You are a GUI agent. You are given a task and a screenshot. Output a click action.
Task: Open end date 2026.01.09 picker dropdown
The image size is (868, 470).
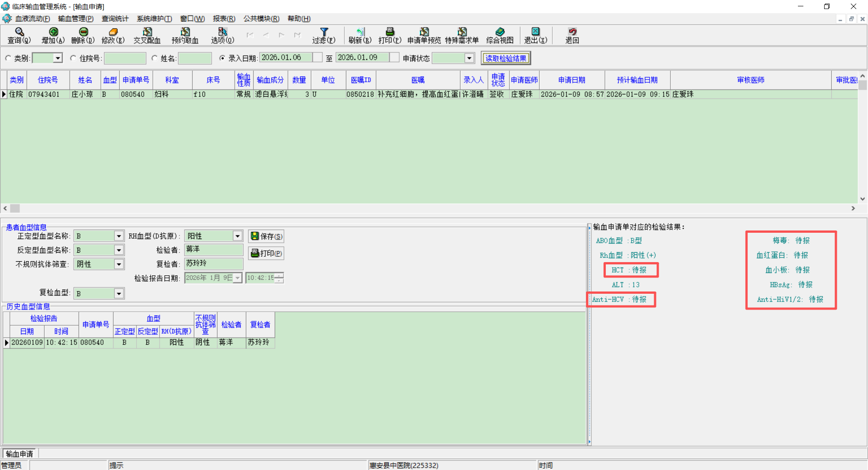(394, 57)
